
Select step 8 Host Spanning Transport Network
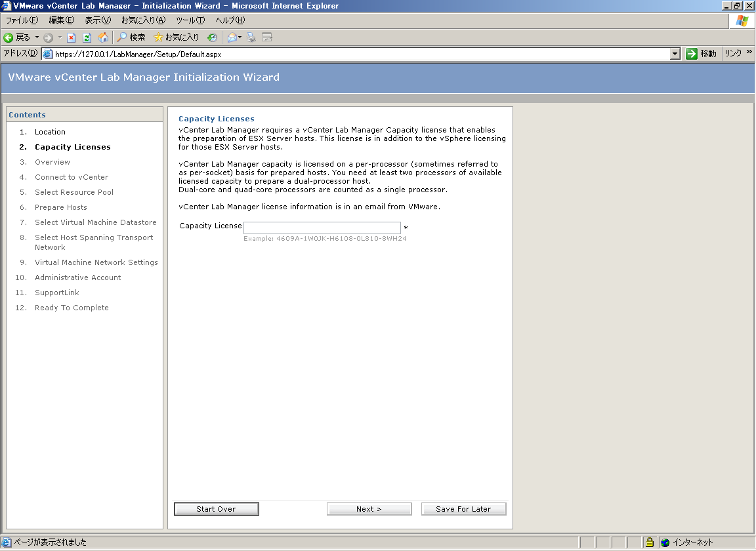(x=94, y=242)
